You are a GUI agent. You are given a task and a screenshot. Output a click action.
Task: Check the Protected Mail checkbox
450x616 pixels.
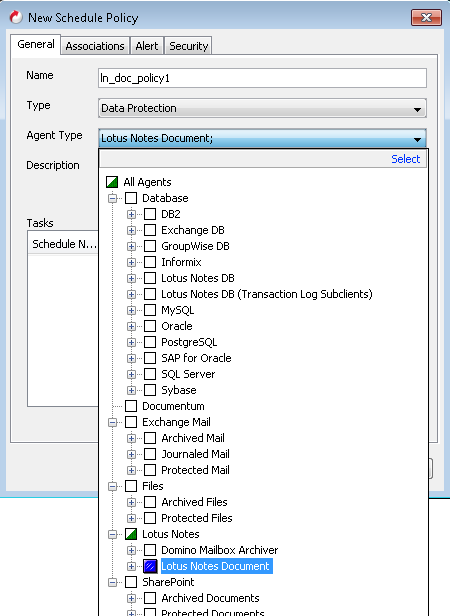[150, 470]
